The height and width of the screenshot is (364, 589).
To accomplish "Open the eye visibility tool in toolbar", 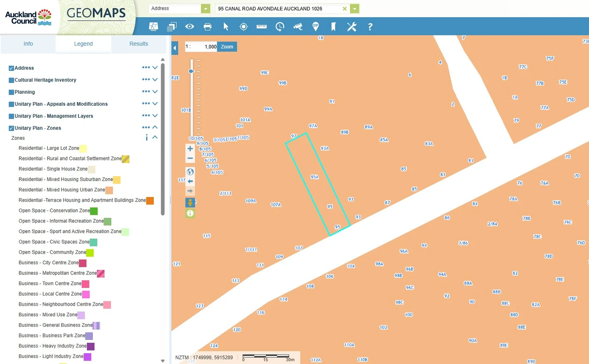I will 190,27.
